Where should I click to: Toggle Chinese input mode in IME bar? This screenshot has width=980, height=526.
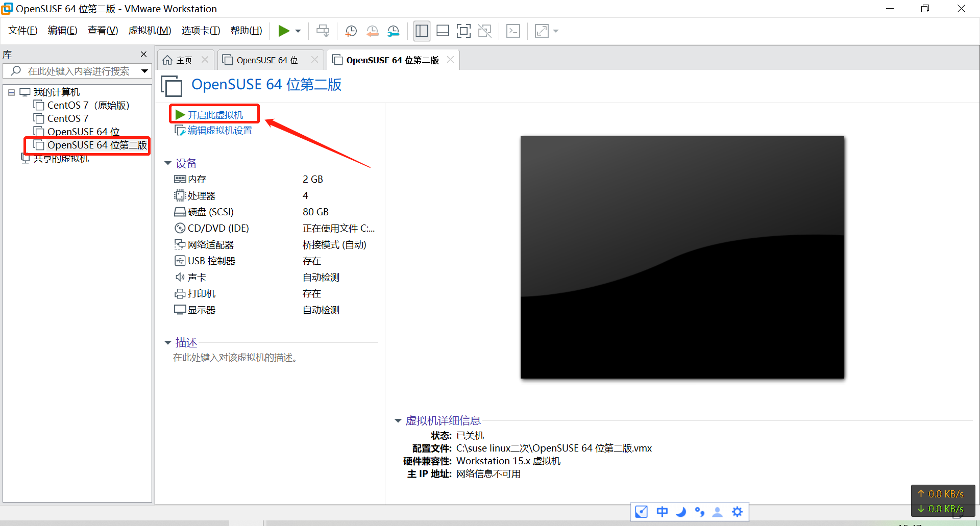click(x=662, y=512)
